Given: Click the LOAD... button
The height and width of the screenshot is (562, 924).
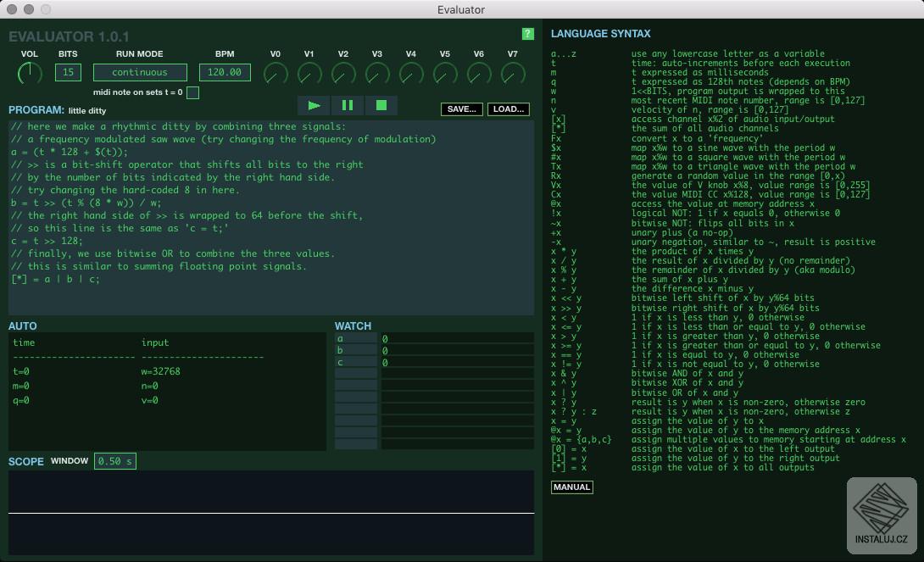Looking at the screenshot, I should pyautogui.click(x=508, y=109).
